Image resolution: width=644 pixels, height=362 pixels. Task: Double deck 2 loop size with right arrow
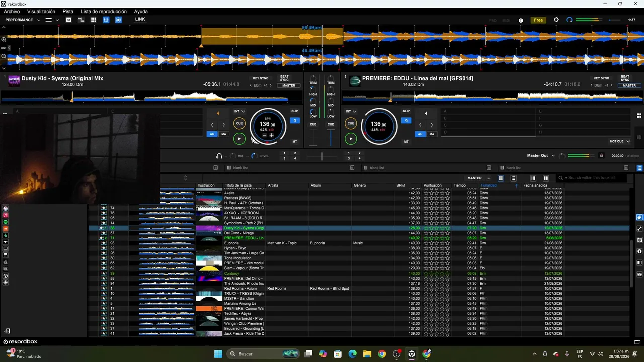pos(432,125)
